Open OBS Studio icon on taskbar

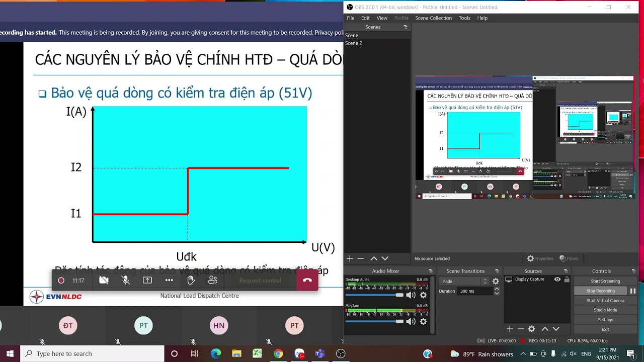[x=341, y=353]
